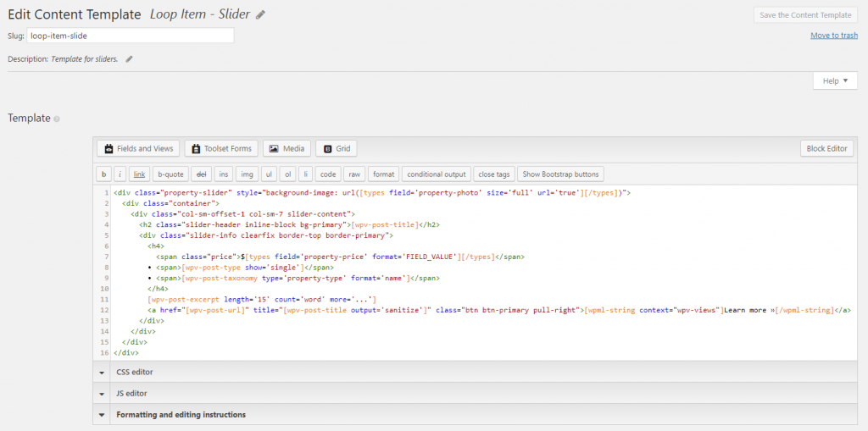Click line 7 price span code

click(340, 257)
